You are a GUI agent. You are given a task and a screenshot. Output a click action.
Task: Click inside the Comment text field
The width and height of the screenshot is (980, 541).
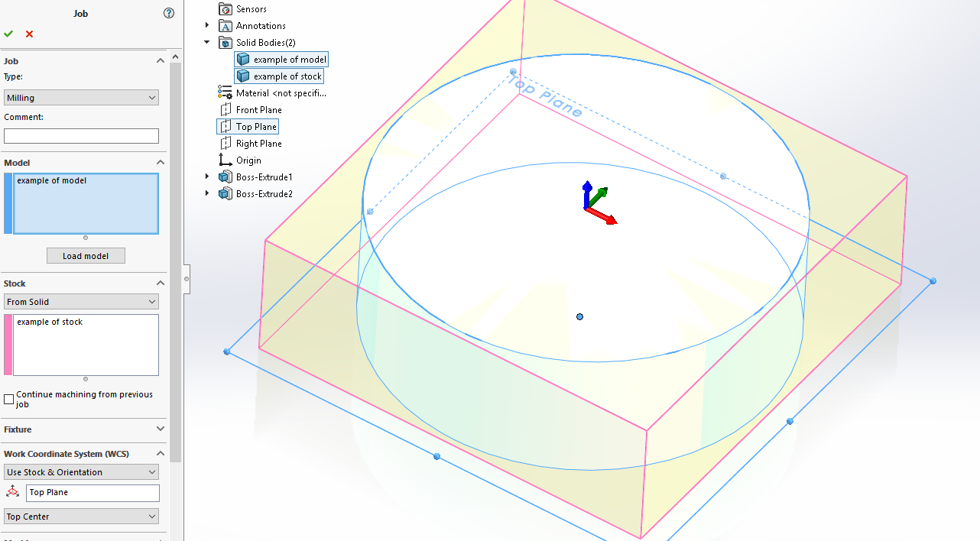[x=81, y=135]
